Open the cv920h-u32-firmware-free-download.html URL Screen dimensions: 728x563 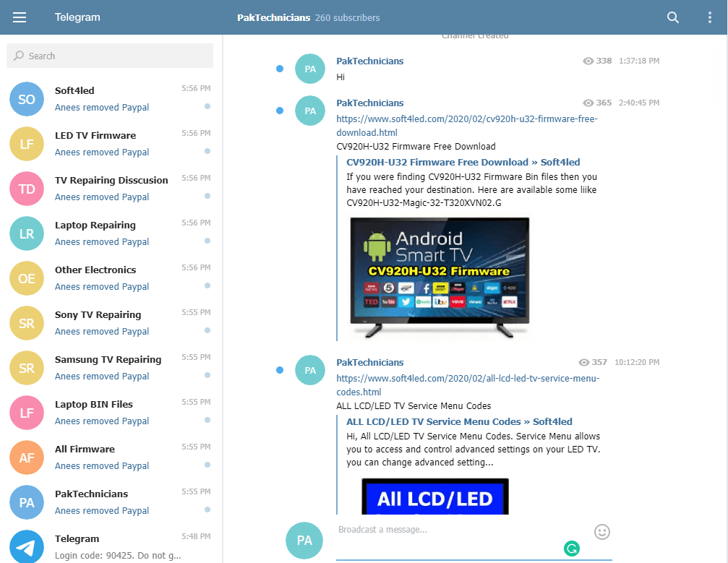tap(466, 125)
